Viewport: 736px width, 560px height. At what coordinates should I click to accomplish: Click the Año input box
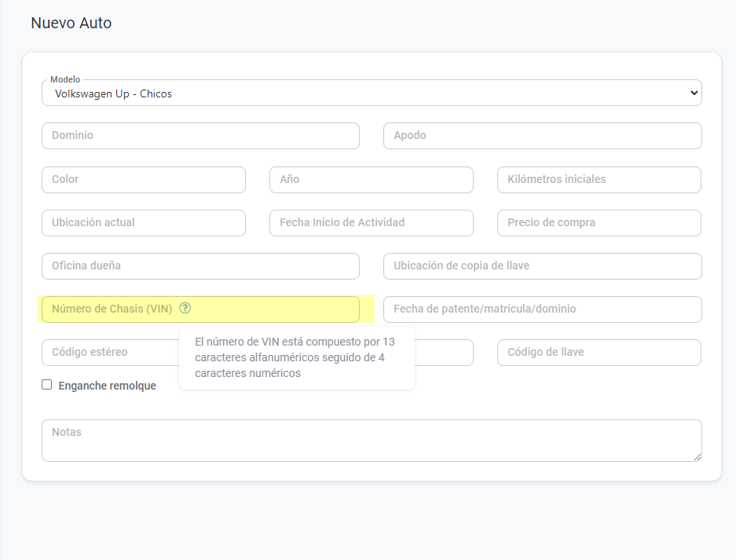click(371, 180)
